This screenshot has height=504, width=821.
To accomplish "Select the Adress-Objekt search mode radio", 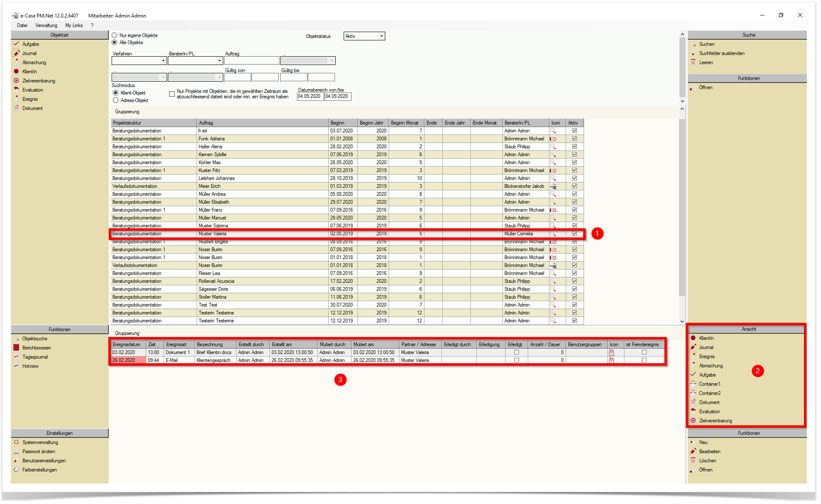I will pyautogui.click(x=116, y=100).
